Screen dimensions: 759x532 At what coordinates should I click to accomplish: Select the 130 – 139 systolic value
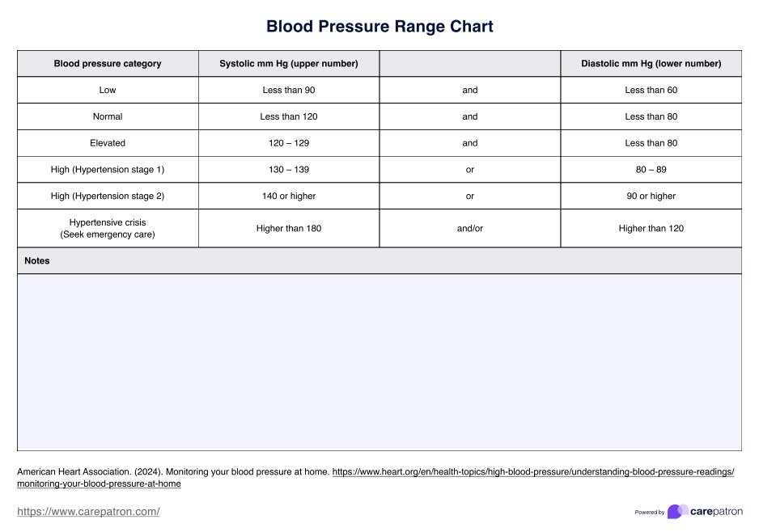(x=289, y=170)
